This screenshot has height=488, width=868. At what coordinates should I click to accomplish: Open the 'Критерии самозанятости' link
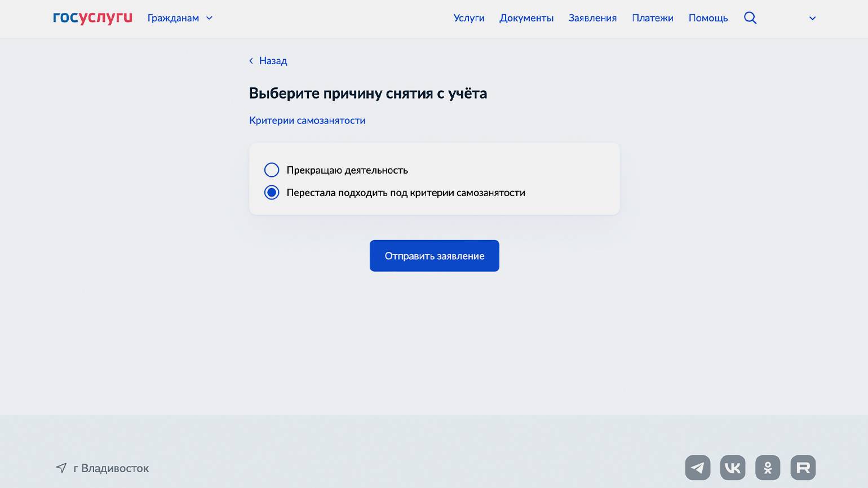pyautogui.click(x=307, y=121)
